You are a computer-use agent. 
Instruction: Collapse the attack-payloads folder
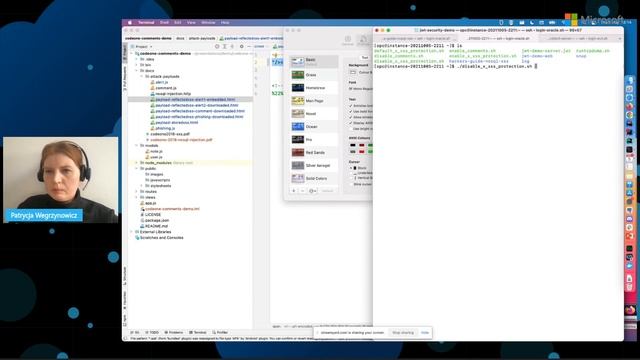[142, 76]
